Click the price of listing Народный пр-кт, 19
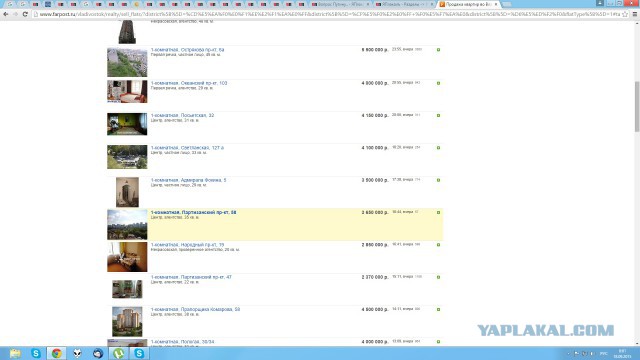640x360 pixels. [x=375, y=244]
